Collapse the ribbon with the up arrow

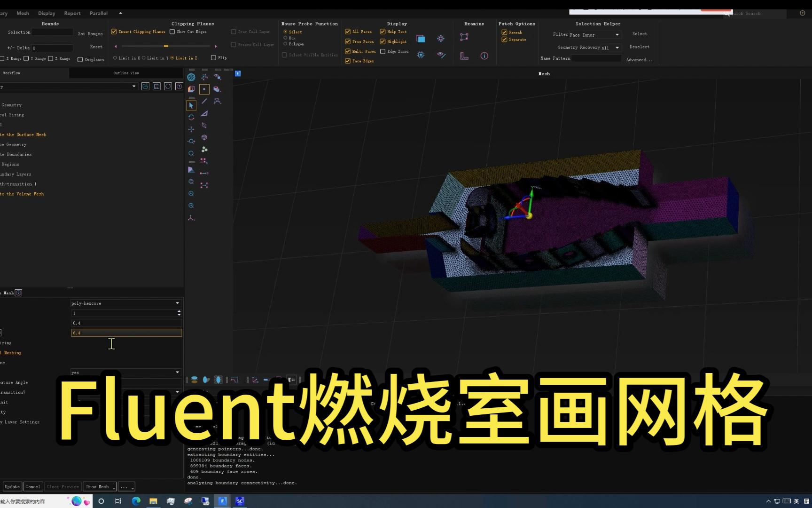(120, 13)
